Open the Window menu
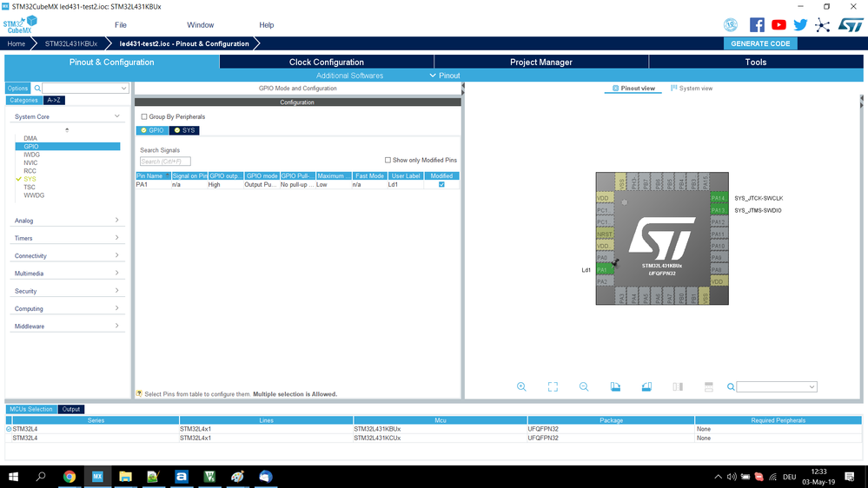Viewport: 868px width, 488px height. pos(201,25)
